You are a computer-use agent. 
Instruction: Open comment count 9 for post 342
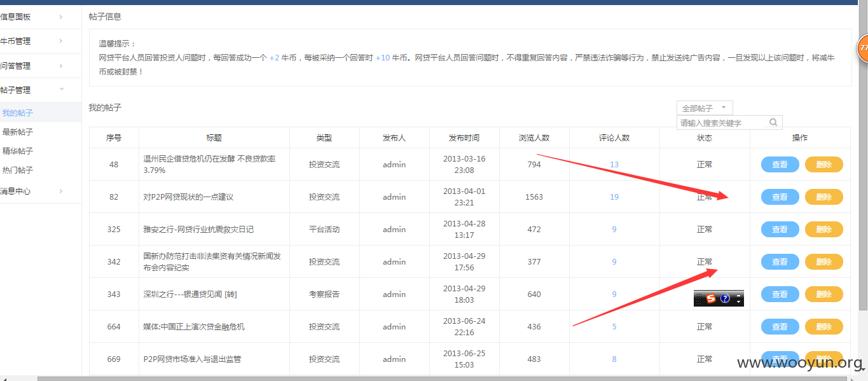point(614,262)
